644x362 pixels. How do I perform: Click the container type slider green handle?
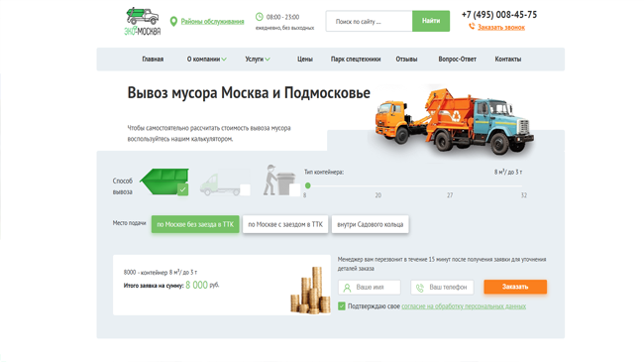[x=307, y=185]
